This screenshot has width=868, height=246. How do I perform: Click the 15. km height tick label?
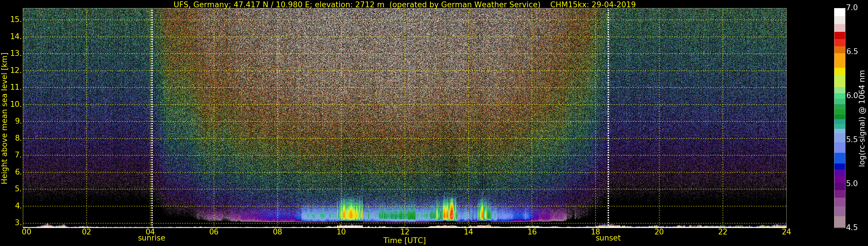16,20
